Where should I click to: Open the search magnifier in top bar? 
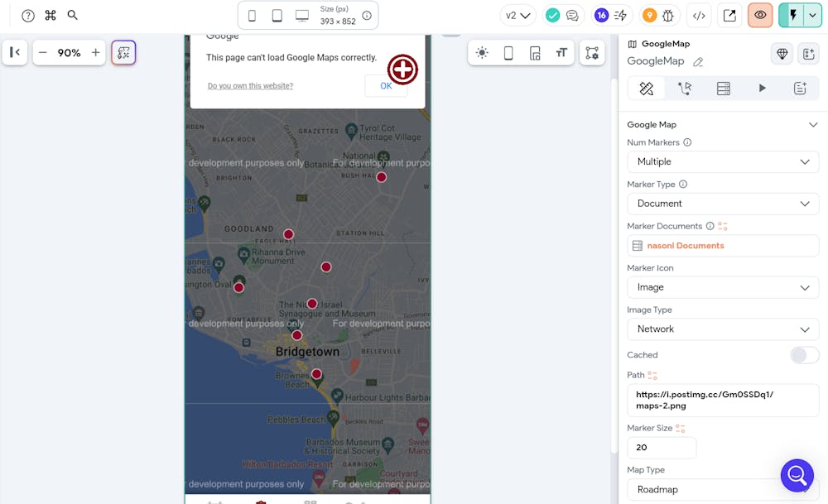tap(73, 15)
